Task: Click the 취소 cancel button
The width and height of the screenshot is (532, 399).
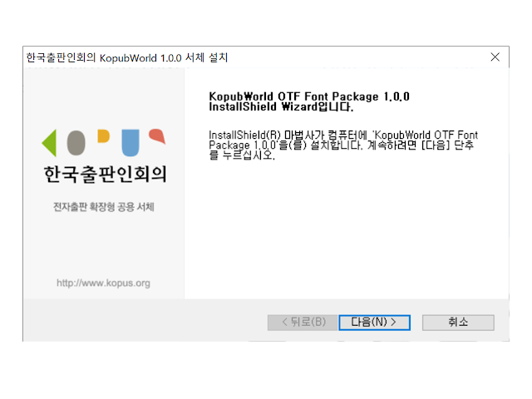Action: coord(458,322)
